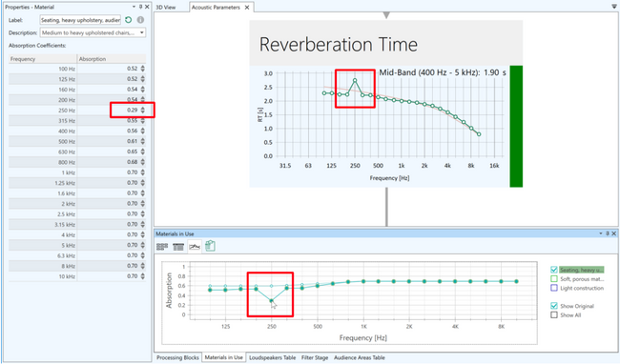Toggle Soft, porous material checkbox
Viewport: 620px width, 364px height.
pyautogui.click(x=554, y=279)
